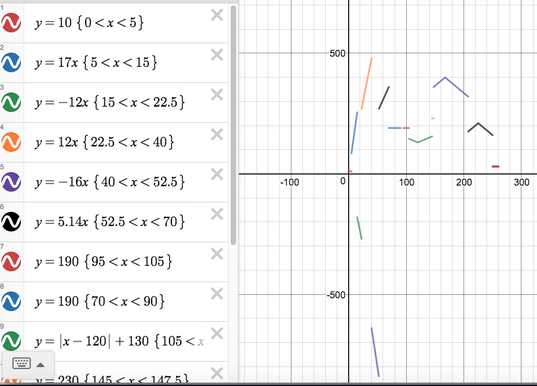Delete the y=10 {0<x<5} expression
Viewport: 537px width, 386px height.
pos(217,15)
